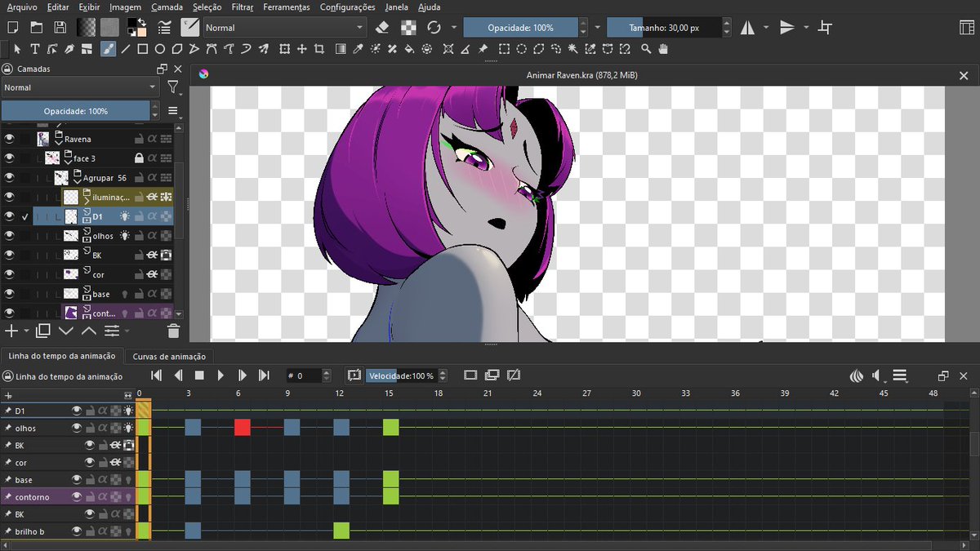Adjust layer Opacidade slider in layers panel

tap(75, 110)
